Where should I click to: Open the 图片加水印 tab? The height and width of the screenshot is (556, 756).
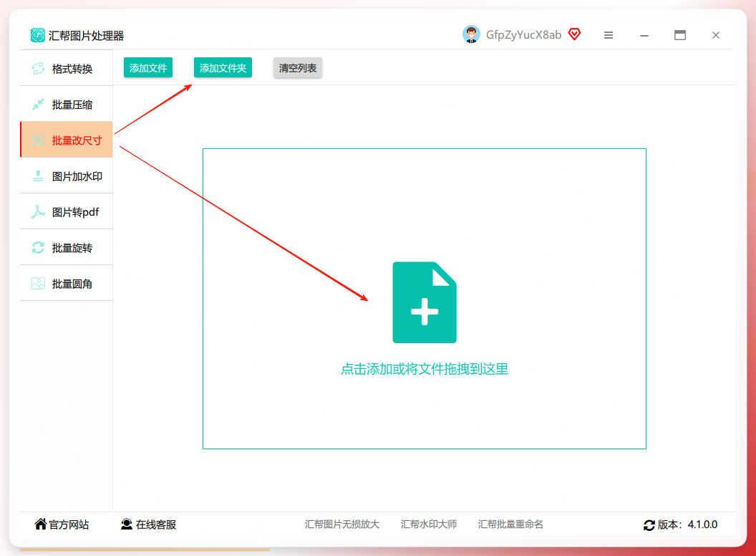point(67,176)
